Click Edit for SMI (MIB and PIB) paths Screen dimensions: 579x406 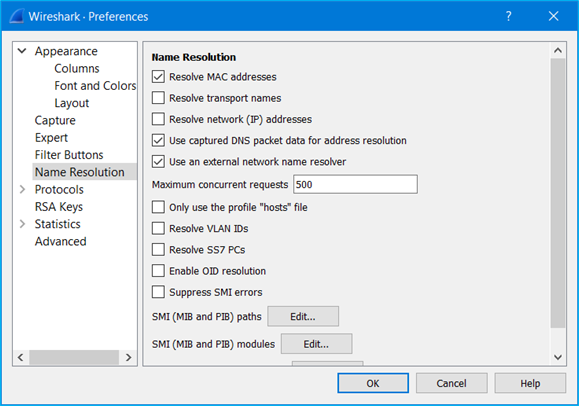coord(303,317)
